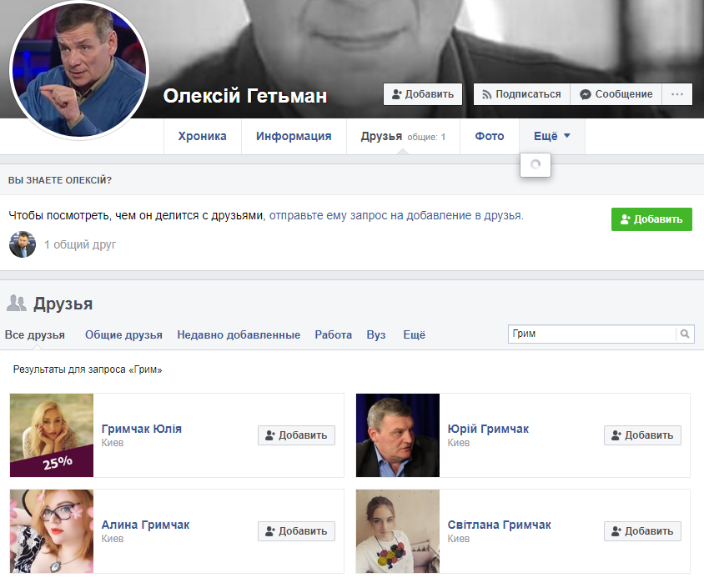Open the three-dots more options button
The width and height of the screenshot is (704, 588).
point(677,94)
